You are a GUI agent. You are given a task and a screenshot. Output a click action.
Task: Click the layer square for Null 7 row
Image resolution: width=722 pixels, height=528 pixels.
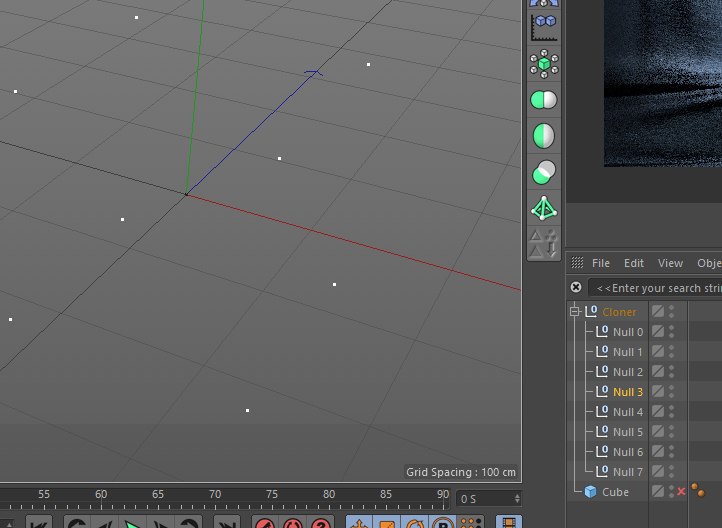click(x=658, y=472)
